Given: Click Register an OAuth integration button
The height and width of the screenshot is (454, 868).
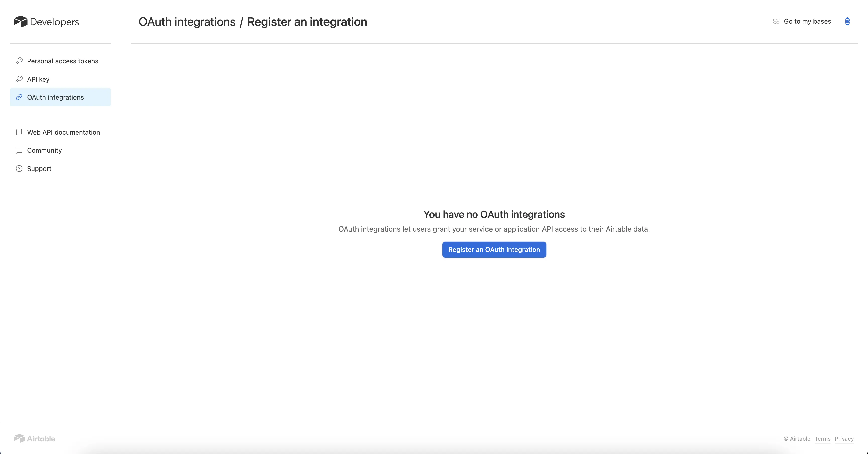Looking at the screenshot, I should (494, 250).
